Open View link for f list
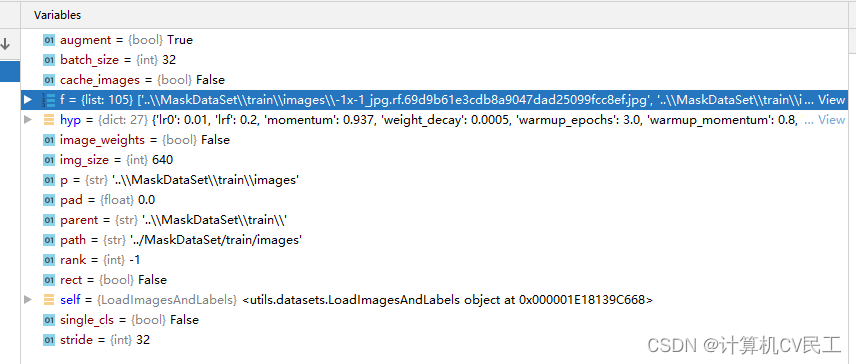The width and height of the screenshot is (856, 364). pos(832,100)
